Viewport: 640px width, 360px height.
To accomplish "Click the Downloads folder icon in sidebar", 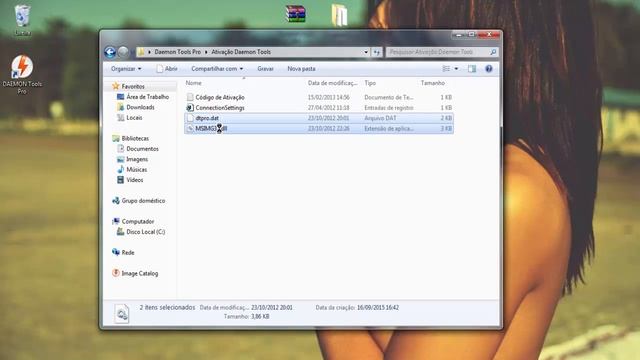I will click(x=120, y=107).
